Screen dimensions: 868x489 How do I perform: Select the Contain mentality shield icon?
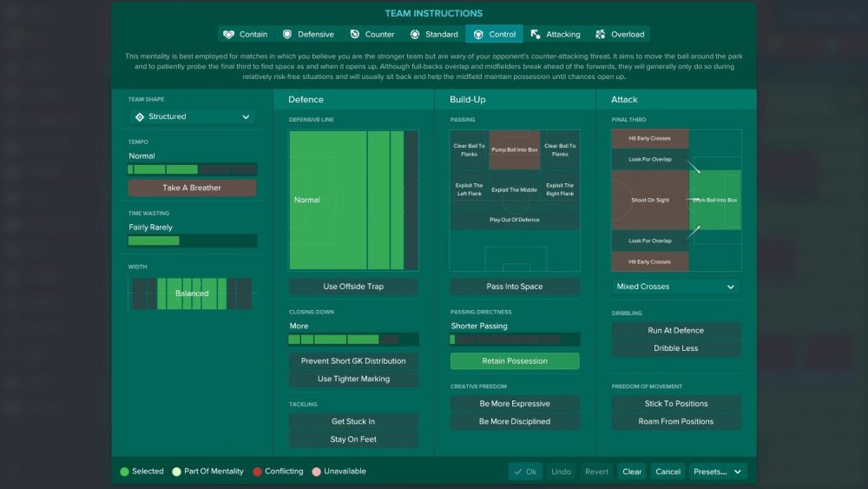pos(228,35)
